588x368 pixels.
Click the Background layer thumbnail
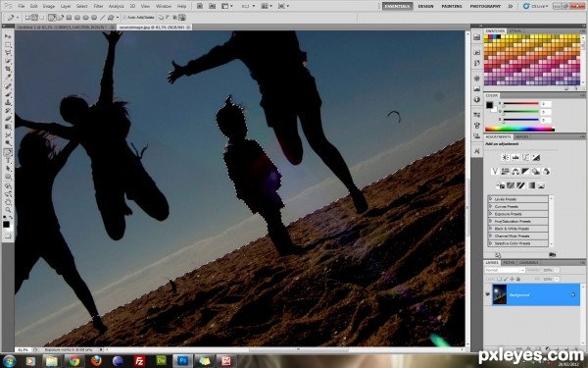point(500,294)
